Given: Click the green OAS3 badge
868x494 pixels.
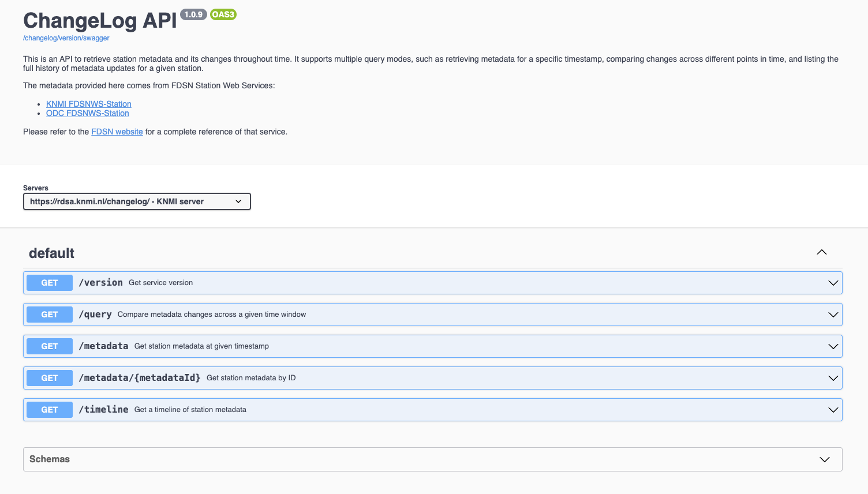Looking at the screenshot, I should pos(223,14).
